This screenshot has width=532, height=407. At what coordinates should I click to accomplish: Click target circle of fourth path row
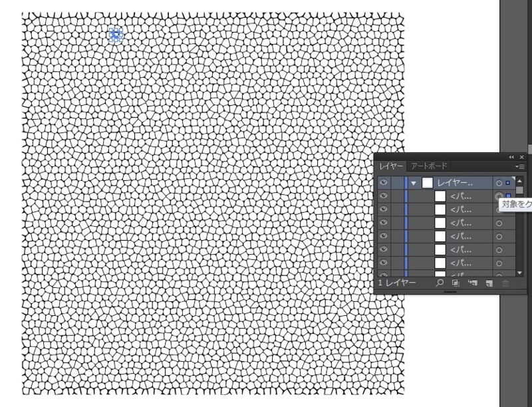click(499, 236)
